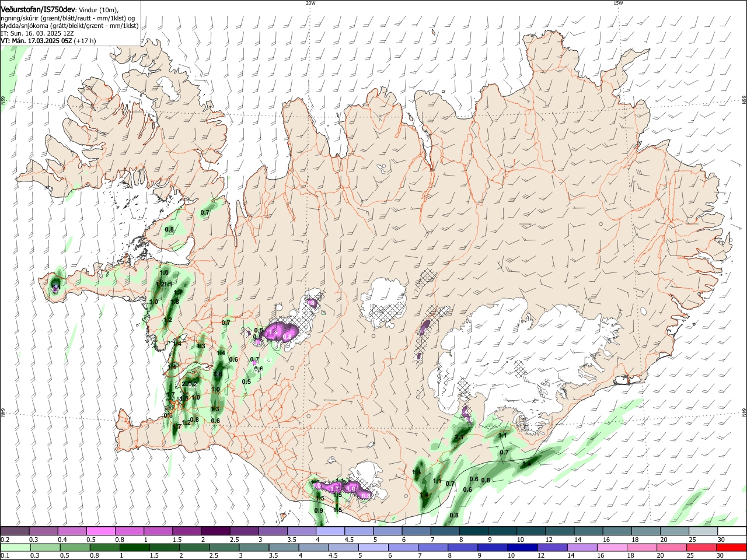Click the 15W longitude label

(x=618, y=3)
